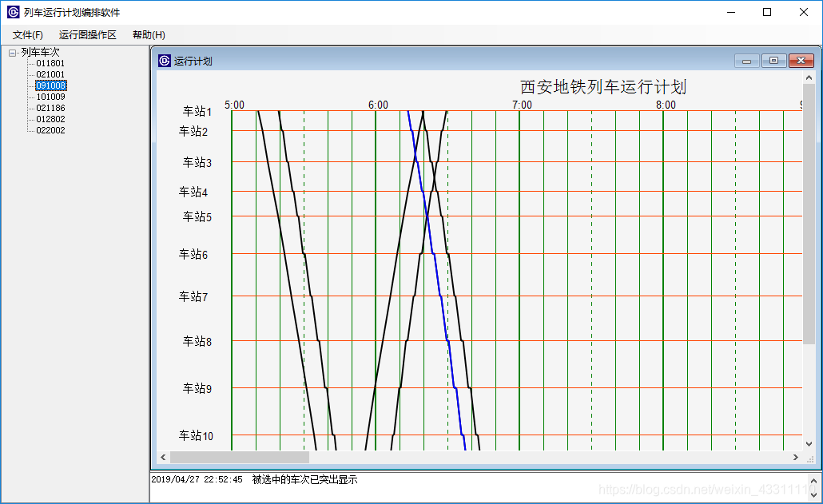This screenshot has height=504, width=823.
Task: Select train number 012802
Action: click(x=50, y=119)
